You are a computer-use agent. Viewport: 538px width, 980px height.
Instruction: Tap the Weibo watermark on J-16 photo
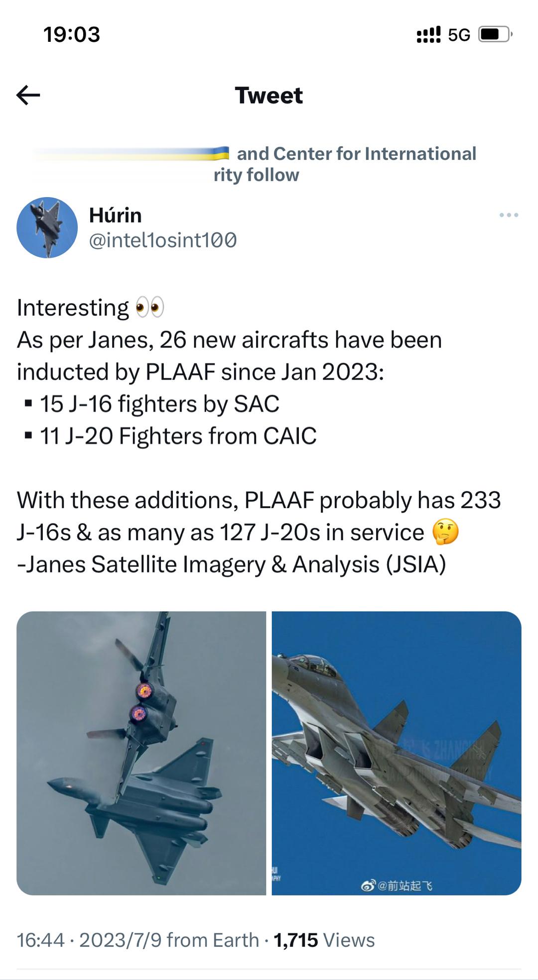[x=397, y=885]
